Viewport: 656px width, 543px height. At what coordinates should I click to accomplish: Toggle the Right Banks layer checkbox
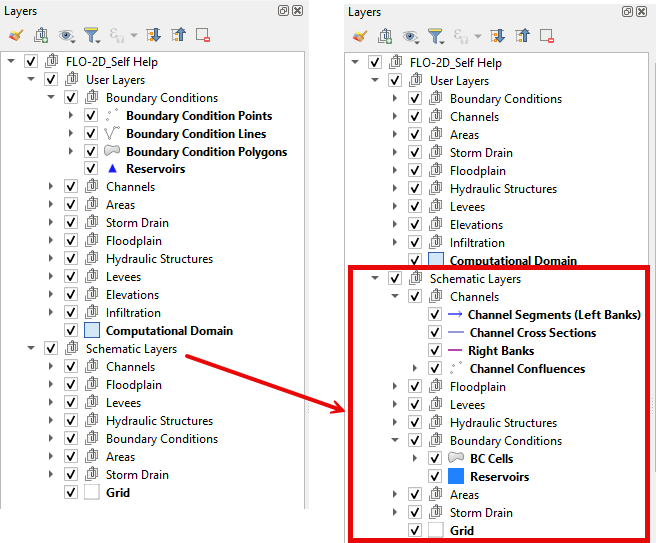[434, 351]
